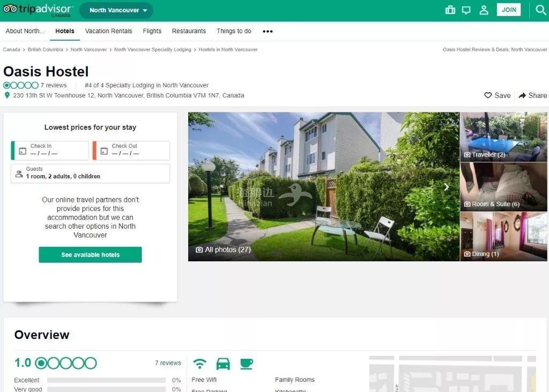Advance photo with next arrow chevron
Image resolution: width=549 pixels, height=392 pixels.
pos(446,187)
